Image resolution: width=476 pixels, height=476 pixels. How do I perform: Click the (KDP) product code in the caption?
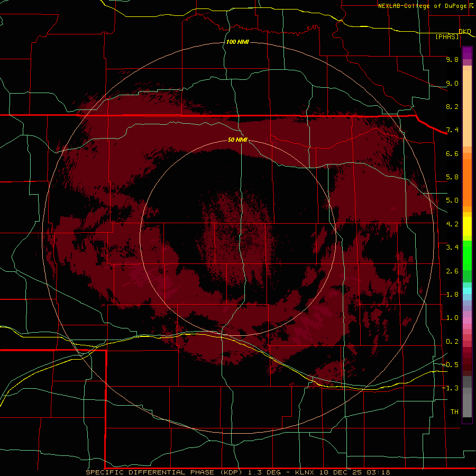coord(231,472)
